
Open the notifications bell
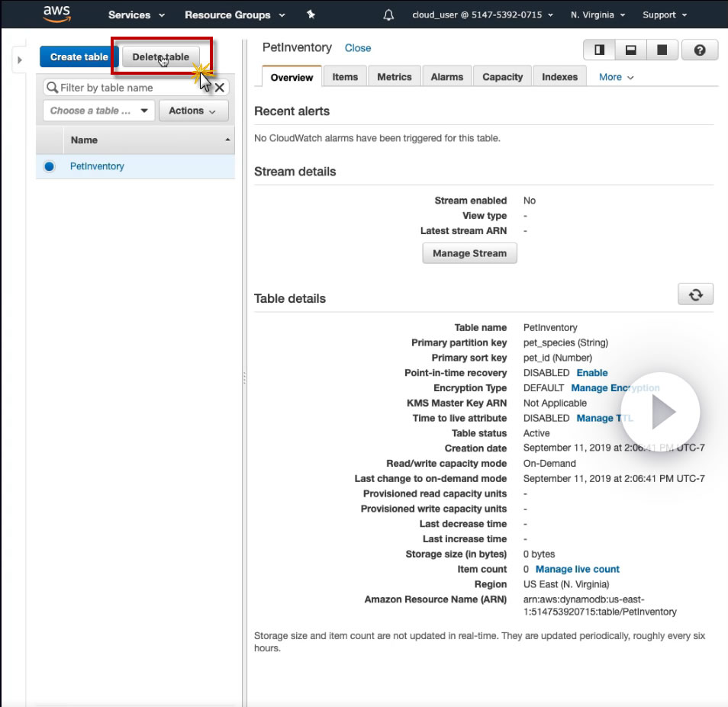click(x=388, y=14)
